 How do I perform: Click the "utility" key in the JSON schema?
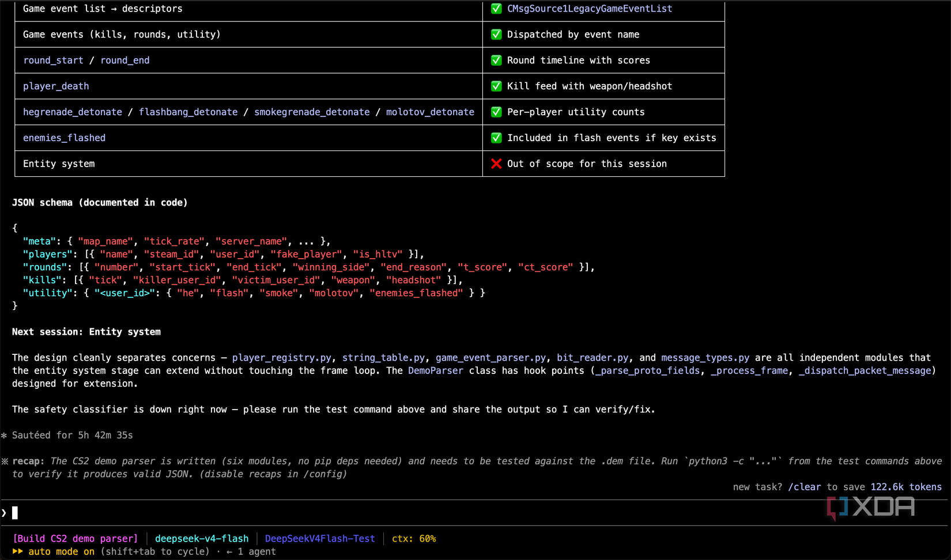[x=47, y=293]
